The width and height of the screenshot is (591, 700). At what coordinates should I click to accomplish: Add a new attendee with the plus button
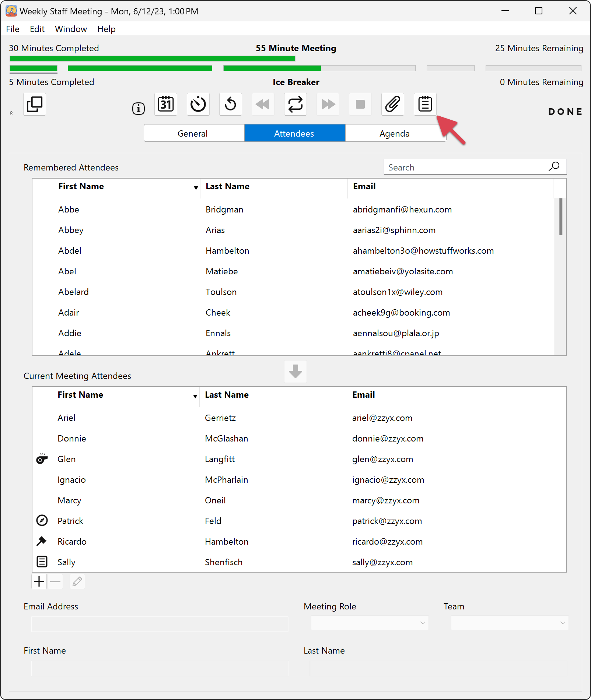(x=39, y=581)
